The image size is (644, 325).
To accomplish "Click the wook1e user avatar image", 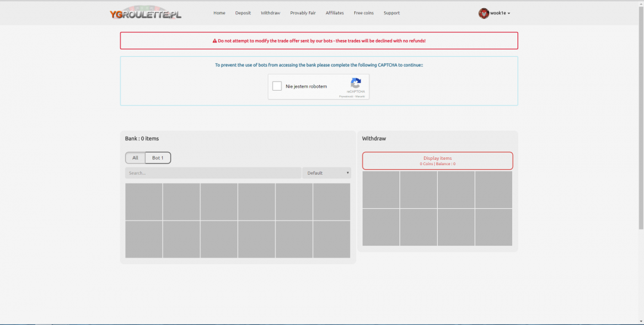I will click(484, 13).
